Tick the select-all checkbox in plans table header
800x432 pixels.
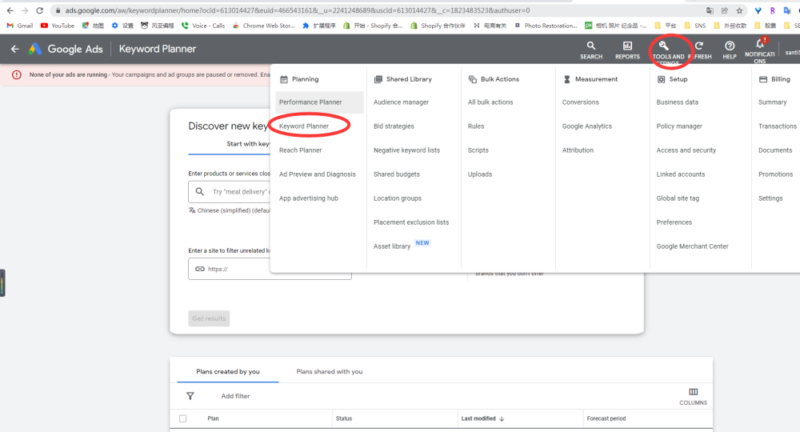click(182, 418)
